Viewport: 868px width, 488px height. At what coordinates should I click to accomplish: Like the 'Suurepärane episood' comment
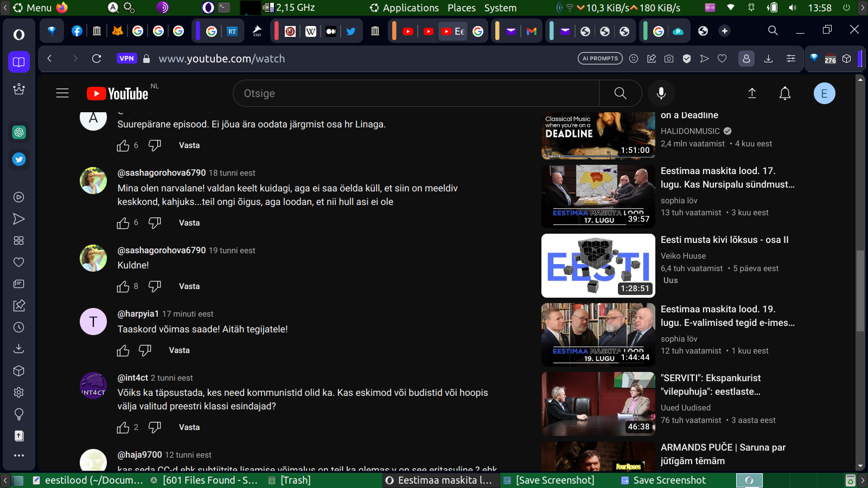[x=123, y=145]
